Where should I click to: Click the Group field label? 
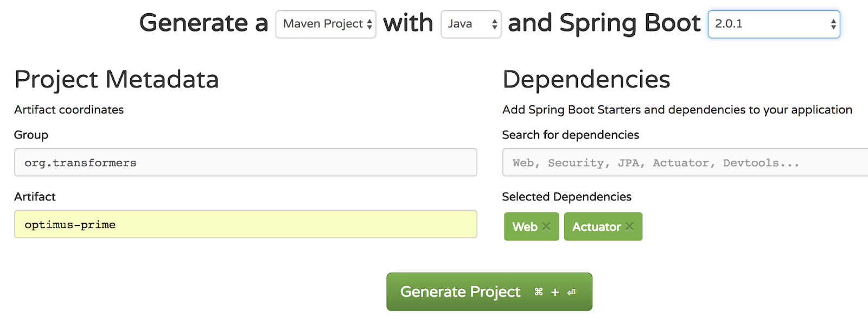pos(31,135)
